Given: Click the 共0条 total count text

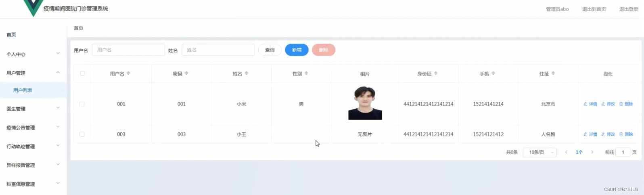Looking at the screenshot, I should pyautogui.click(x=512, y=152).
